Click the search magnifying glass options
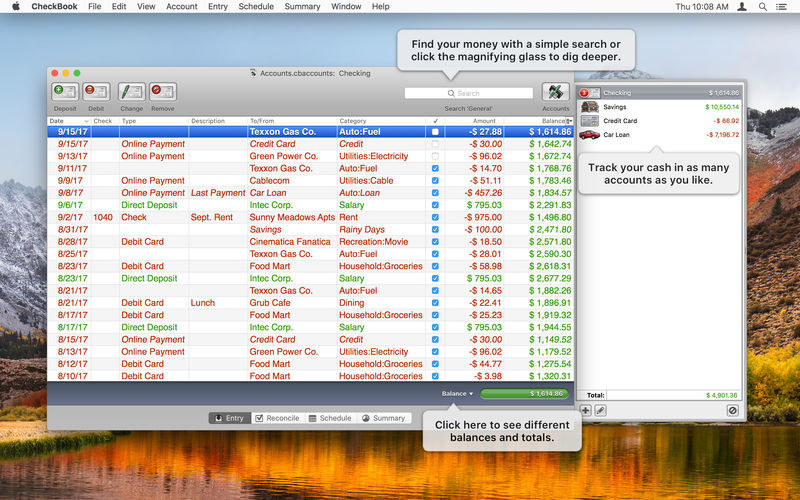Viewport: 800px width, 500px height. [450, 93]
